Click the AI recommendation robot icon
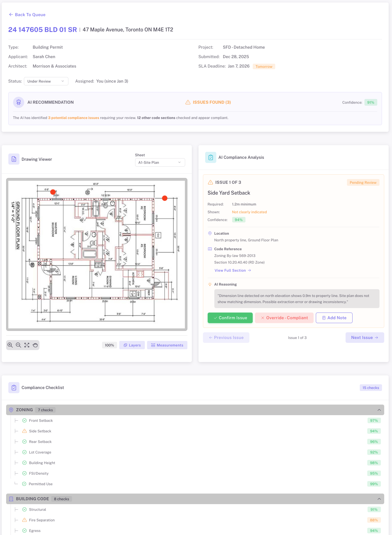 [x=19, y=102]
